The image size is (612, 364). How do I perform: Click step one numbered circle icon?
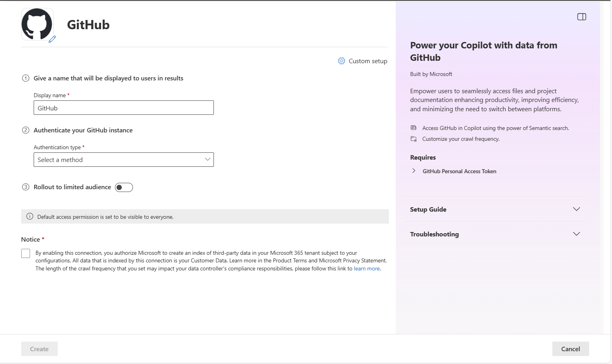(26, 78)
